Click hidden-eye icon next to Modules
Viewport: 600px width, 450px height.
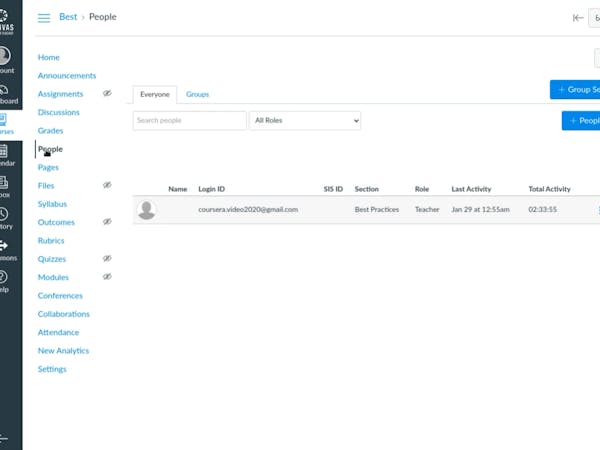(107, 276)
